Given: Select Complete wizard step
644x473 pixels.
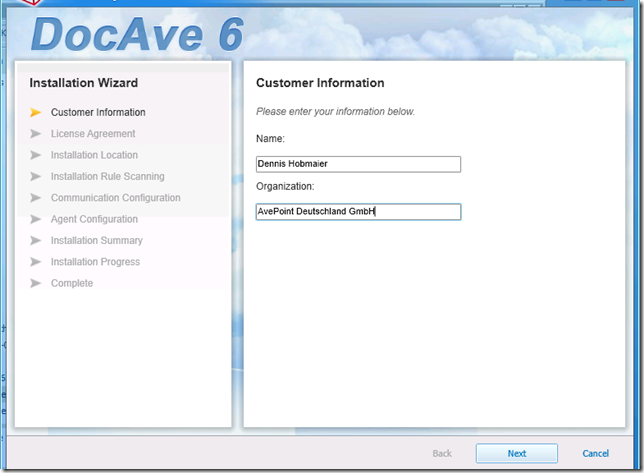Looking at the screenshot, I should (x=72, y=283).
